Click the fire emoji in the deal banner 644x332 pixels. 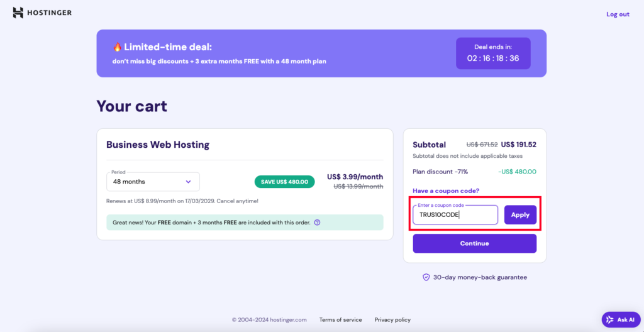(117, 47)
